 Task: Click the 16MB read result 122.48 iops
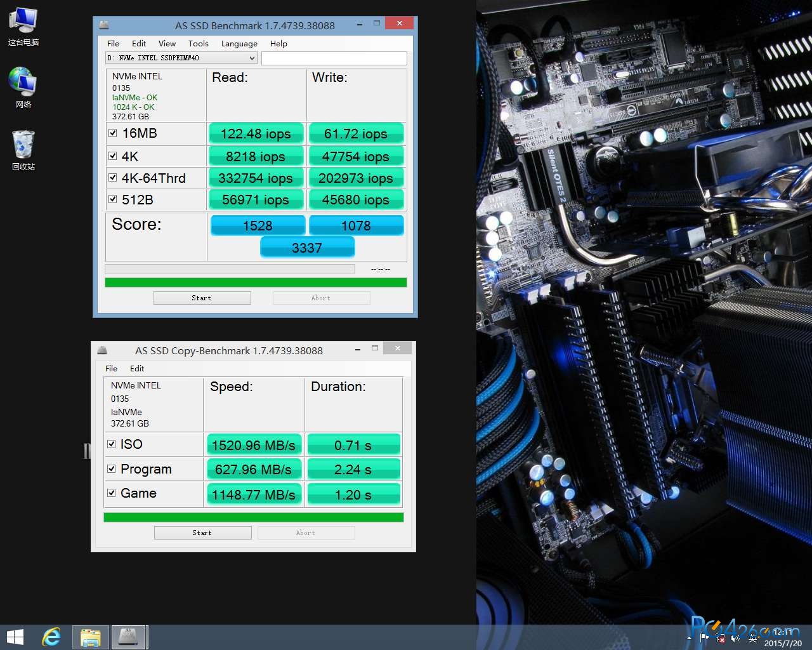pos(256,134)
